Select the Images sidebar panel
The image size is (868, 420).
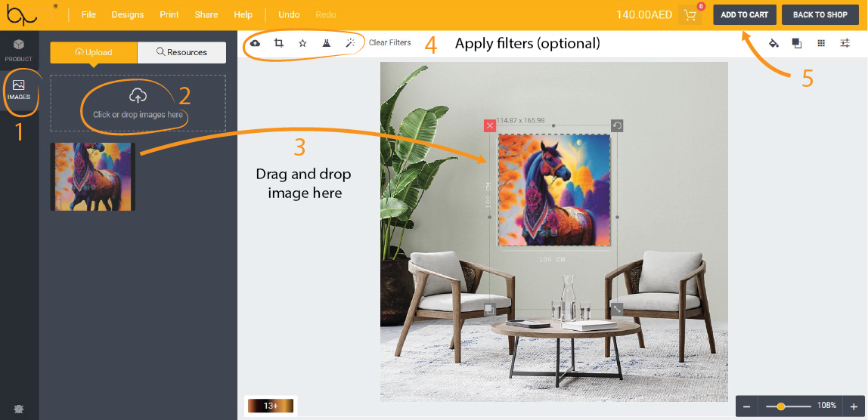19,89
